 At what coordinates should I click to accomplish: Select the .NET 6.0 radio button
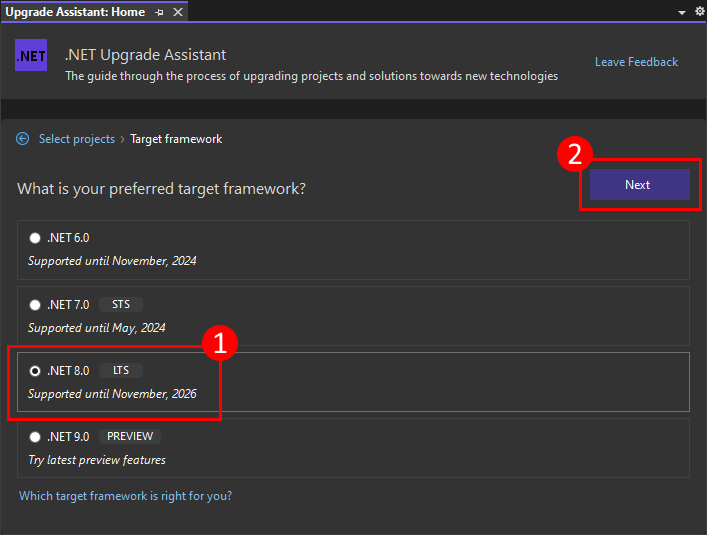click(35, 238)
